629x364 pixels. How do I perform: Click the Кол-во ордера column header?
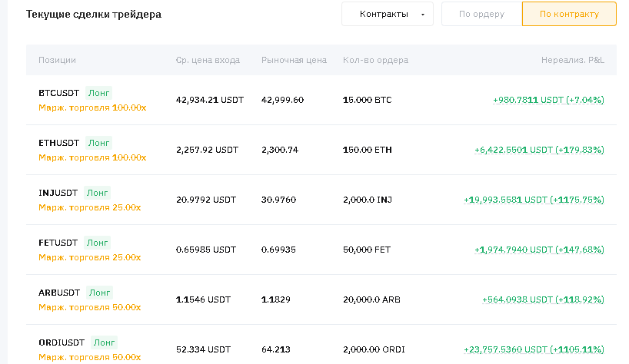click(375, 60)
